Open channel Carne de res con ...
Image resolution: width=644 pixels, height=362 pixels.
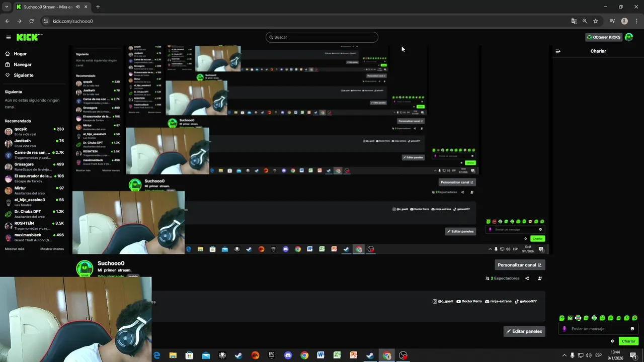click(34, 155)
